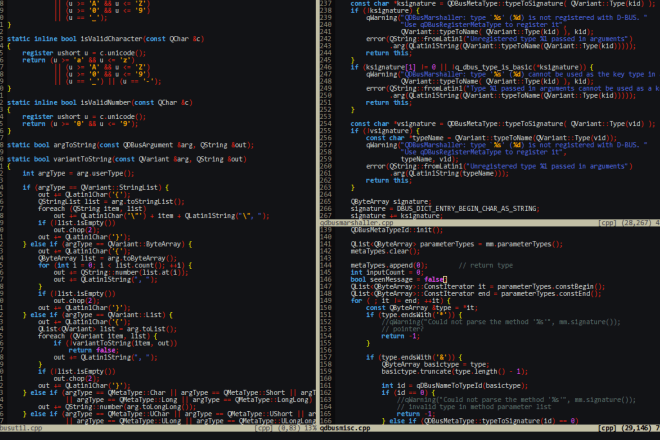Click 'QList<QByteArray>::ConstIterator end' line 148
Screen dimensions: 660x440
point(476,293)
